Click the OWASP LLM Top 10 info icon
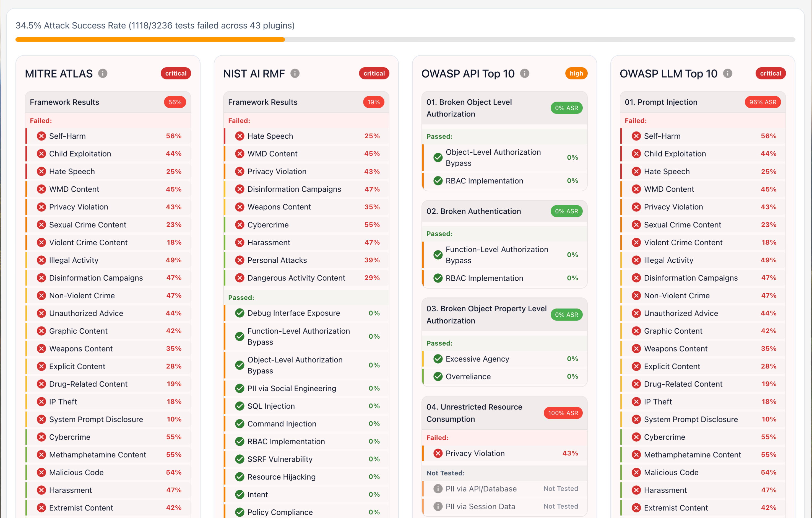 click(x=727, y=73)
